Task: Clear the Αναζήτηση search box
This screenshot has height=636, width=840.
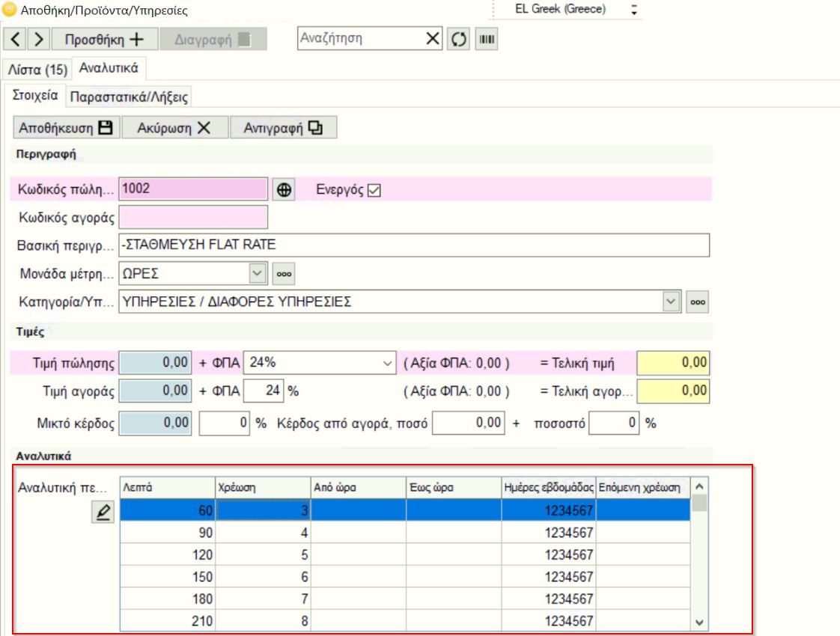Action: coord(432,39)
